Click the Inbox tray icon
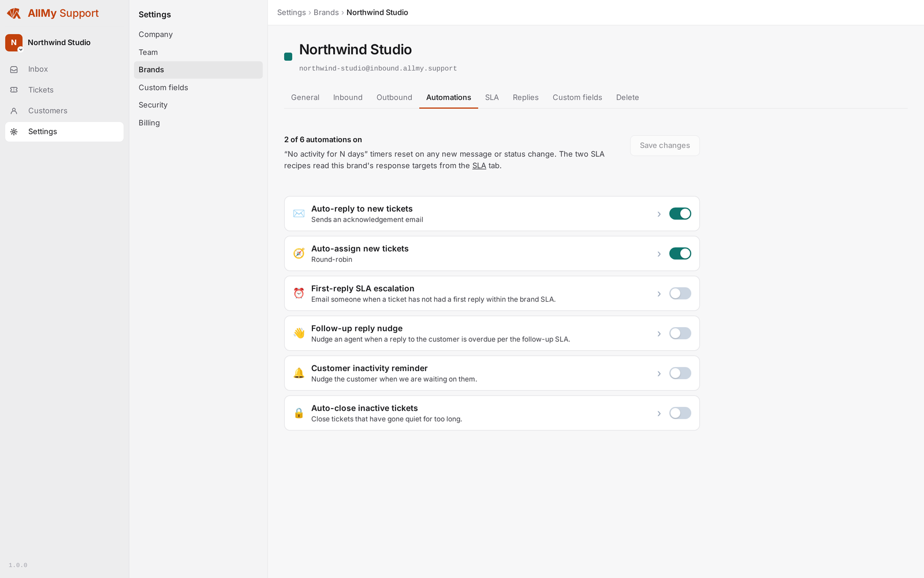The height and width of the screenshot is (578, 924). pos(14,69)
